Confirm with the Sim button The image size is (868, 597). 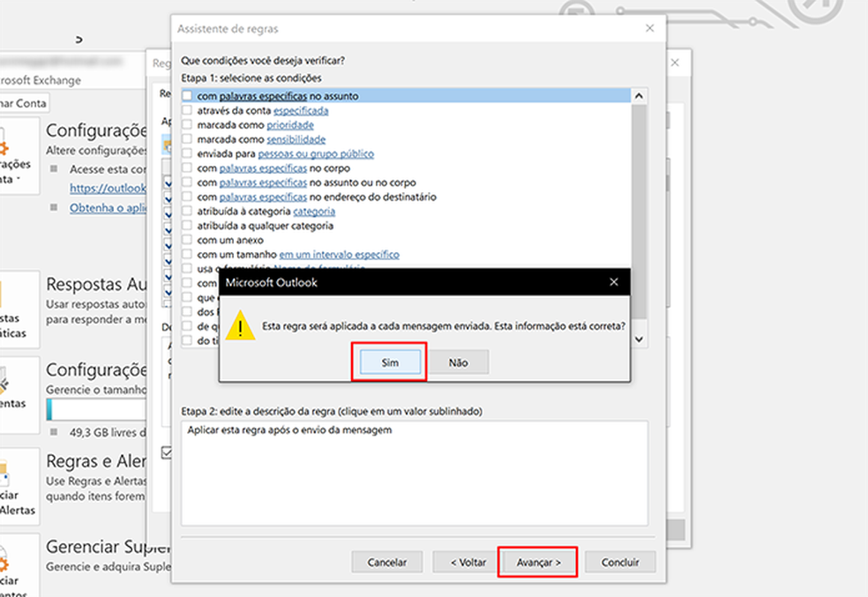click(x=390, y=362)
